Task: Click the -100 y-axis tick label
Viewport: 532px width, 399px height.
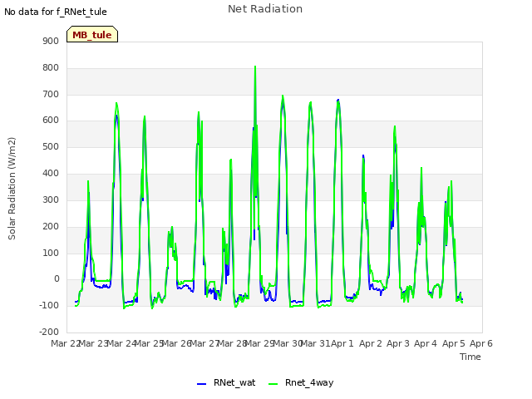Action: coord(49,305)
